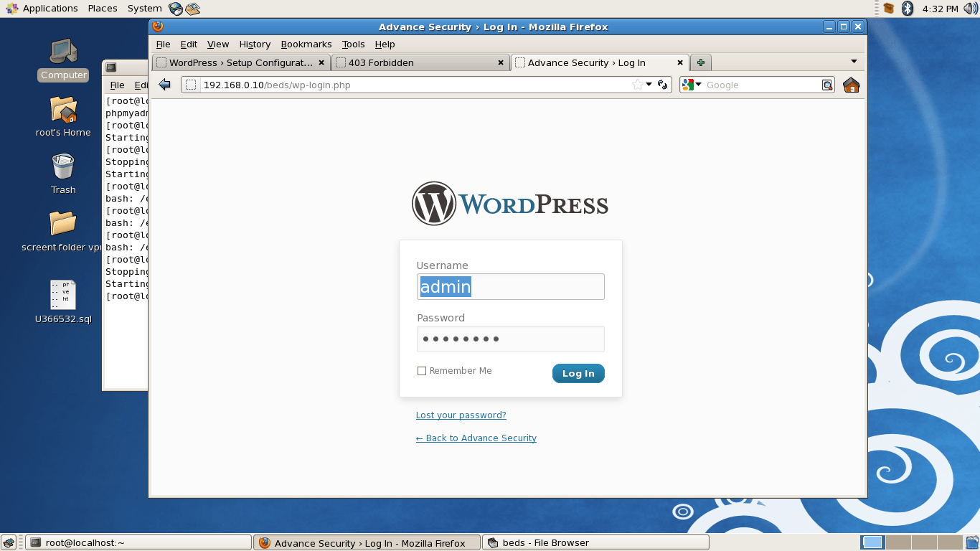980x551 pixels.
Task: Bookmark this page with the star icon
Action: (x=637, y=85)
